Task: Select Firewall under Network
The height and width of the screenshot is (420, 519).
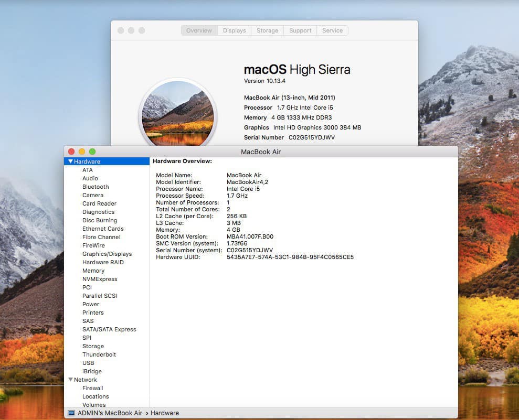Action: 93,388
